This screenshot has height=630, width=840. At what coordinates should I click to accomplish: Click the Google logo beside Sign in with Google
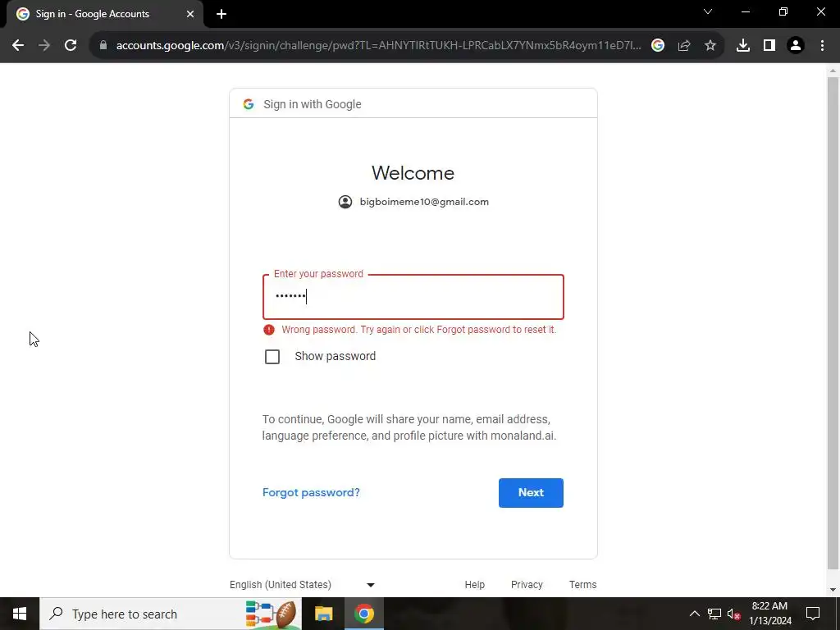pos(248,104)
